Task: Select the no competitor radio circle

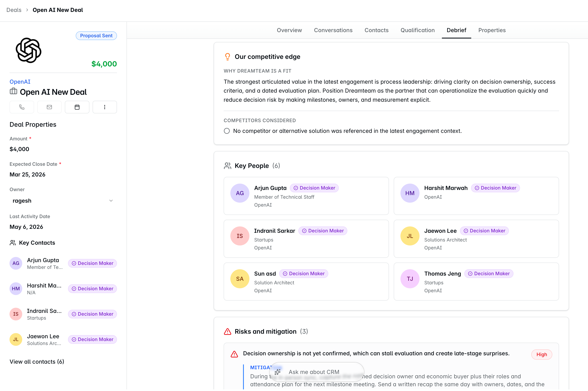Action: coord(227,131)
